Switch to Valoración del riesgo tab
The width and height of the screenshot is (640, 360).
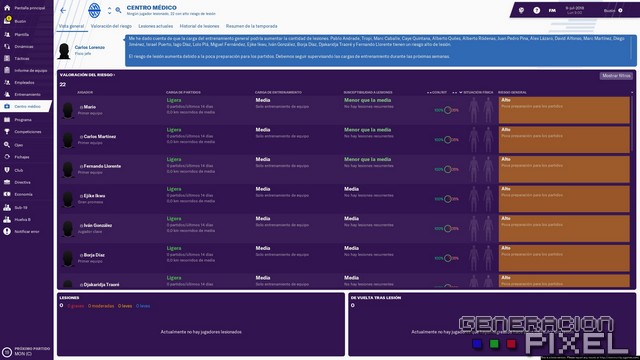111,26
